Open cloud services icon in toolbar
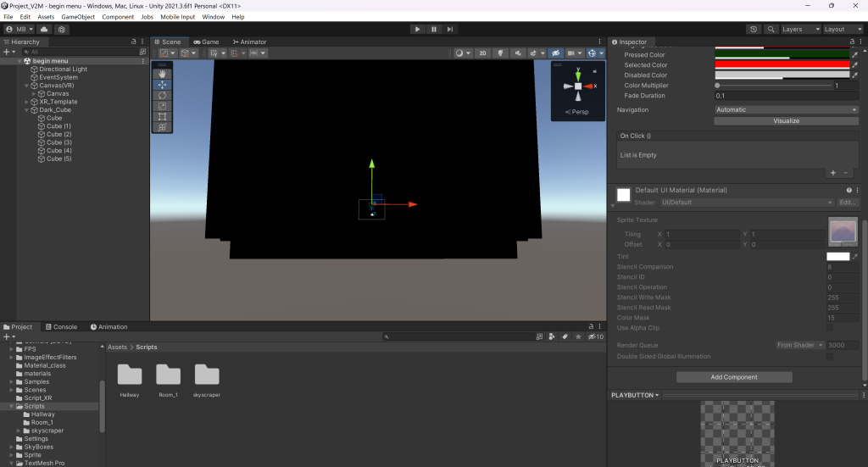The height and width of the screenshot is (467, 868). (44, 30)
